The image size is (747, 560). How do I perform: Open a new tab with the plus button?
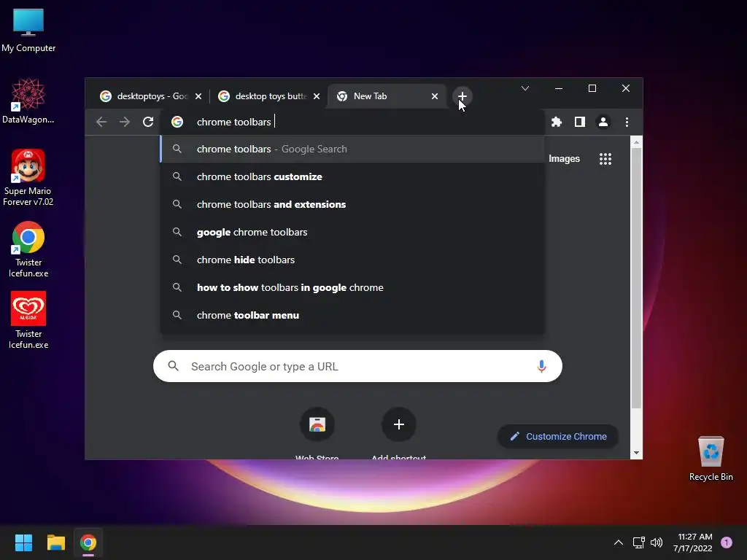tap(462, 96)
